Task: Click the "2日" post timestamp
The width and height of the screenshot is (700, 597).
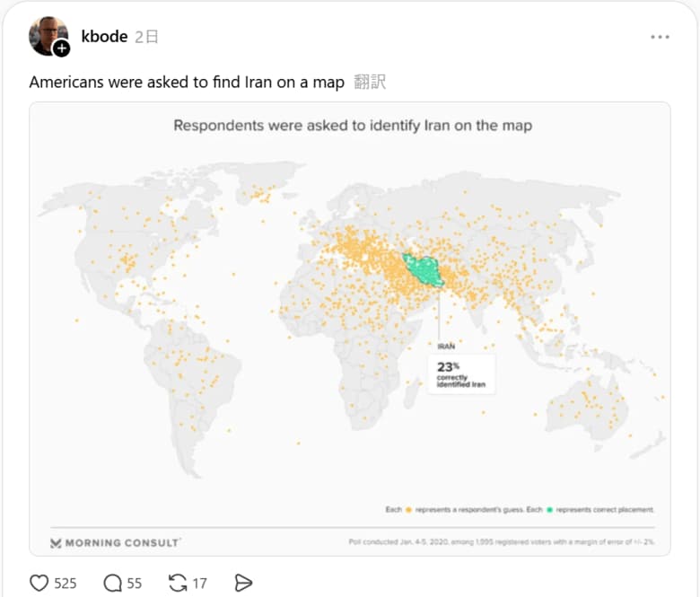Action: coord(146,37)
